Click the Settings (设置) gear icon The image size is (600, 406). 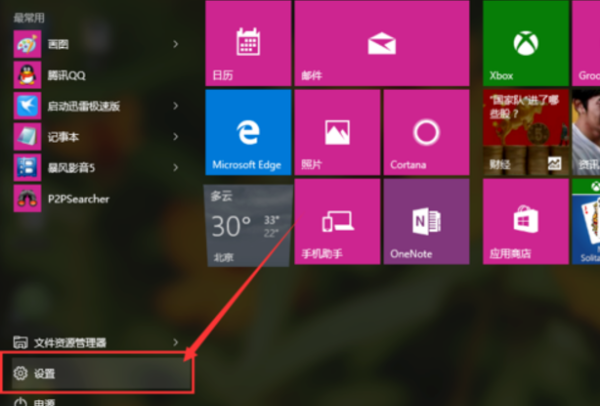(21, 373)
